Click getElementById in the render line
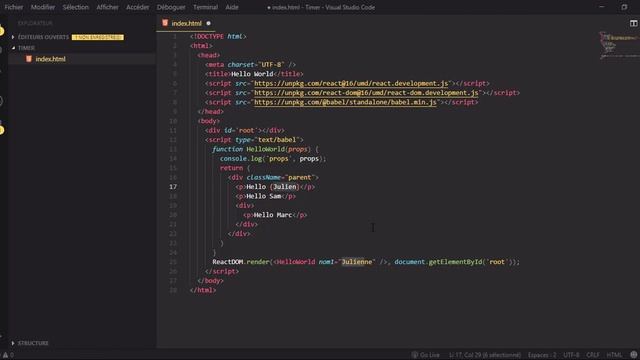This screenshot has width=640, height=360. tap(455, 262)
